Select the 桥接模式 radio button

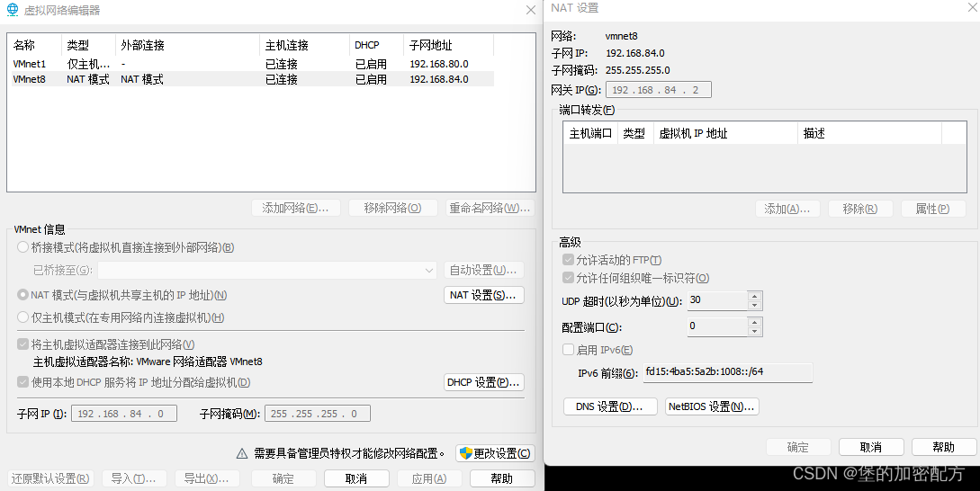(x=23, y=247)
